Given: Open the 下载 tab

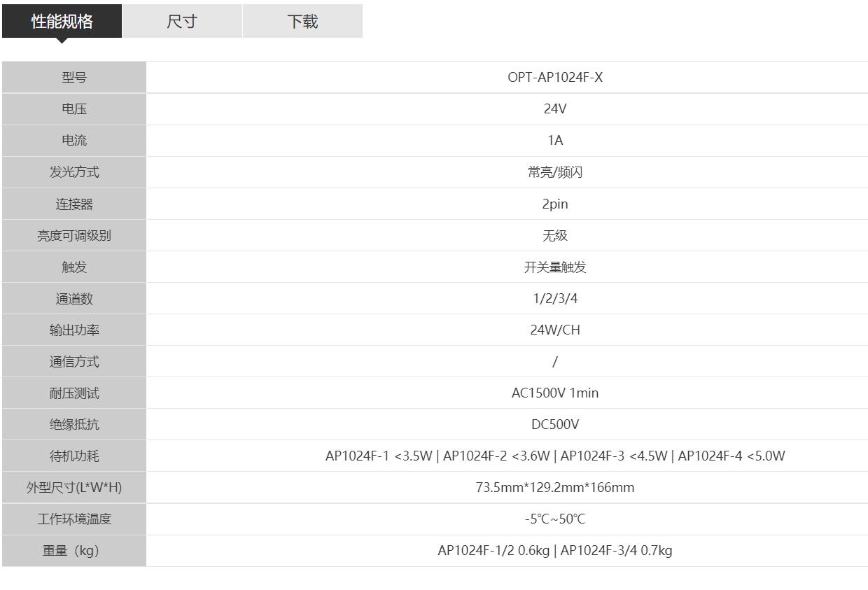Looking at the screenshot, I should [x=302, y=21].
